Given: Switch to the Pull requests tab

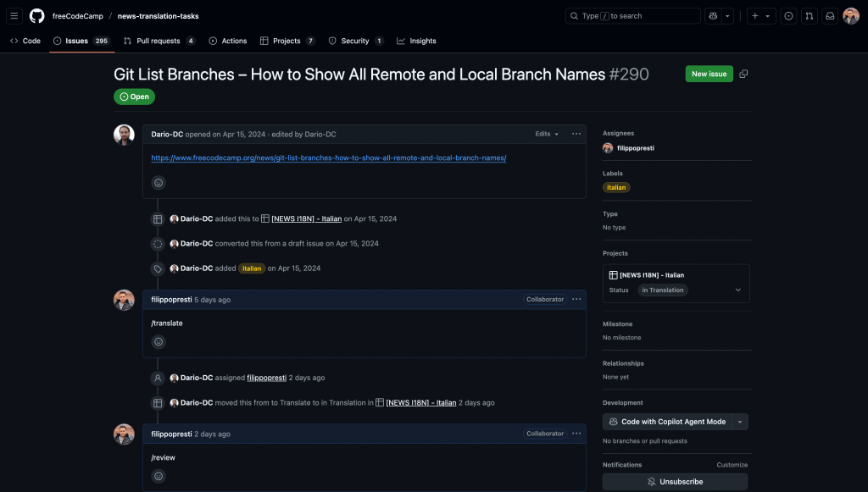Looking at the screenshot, I should point(159,41).
